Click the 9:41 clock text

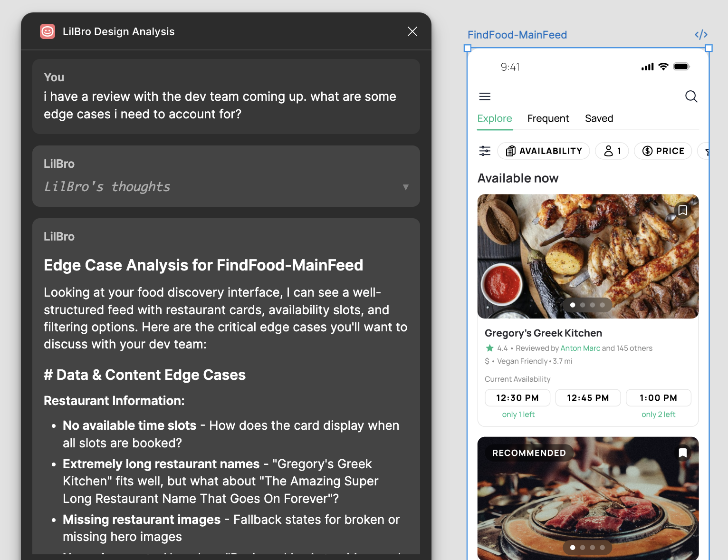tap(510, 67)
